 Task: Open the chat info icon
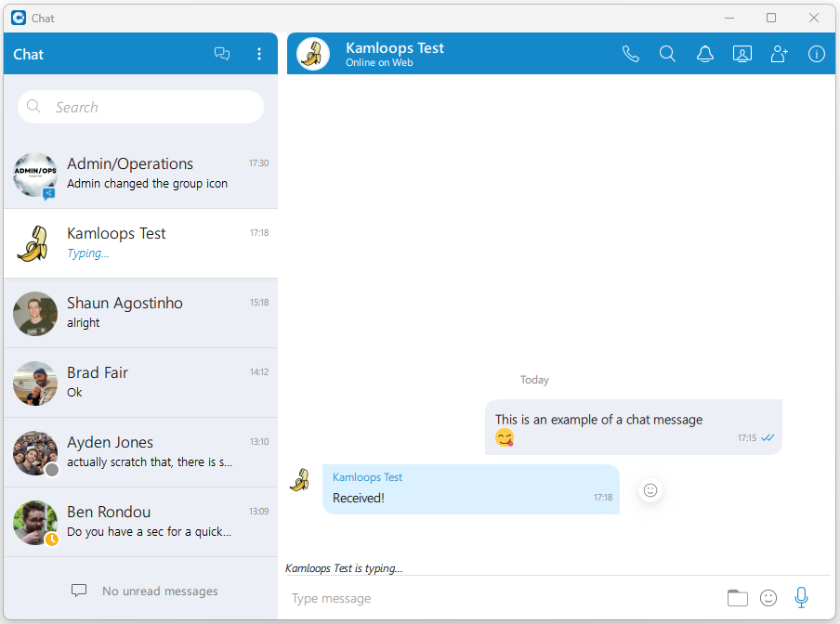click(817, 54)
